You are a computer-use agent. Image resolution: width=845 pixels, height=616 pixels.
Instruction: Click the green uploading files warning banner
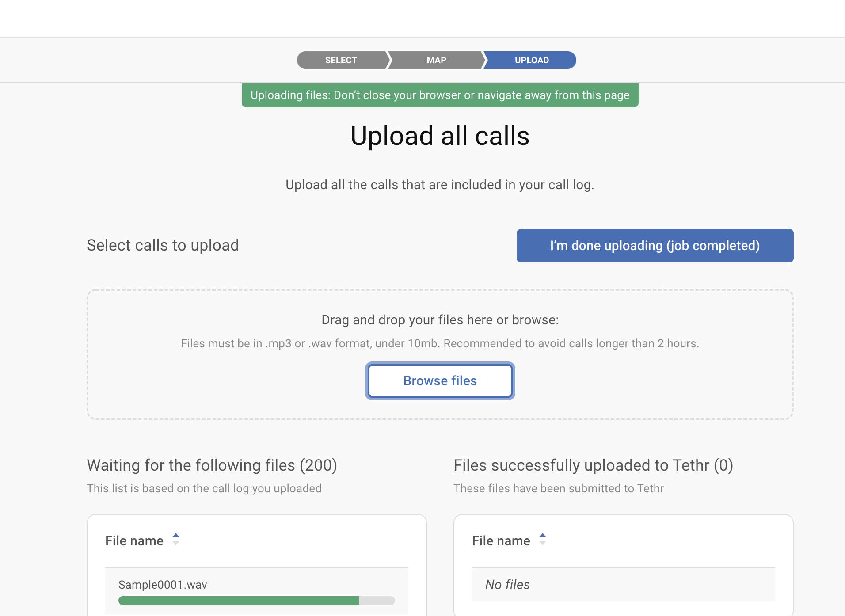[x=440, y=95]
